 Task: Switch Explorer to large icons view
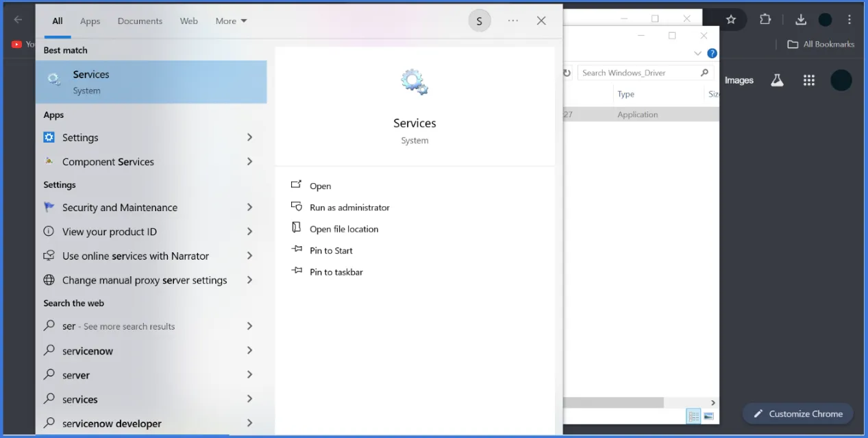coord(708,416)
